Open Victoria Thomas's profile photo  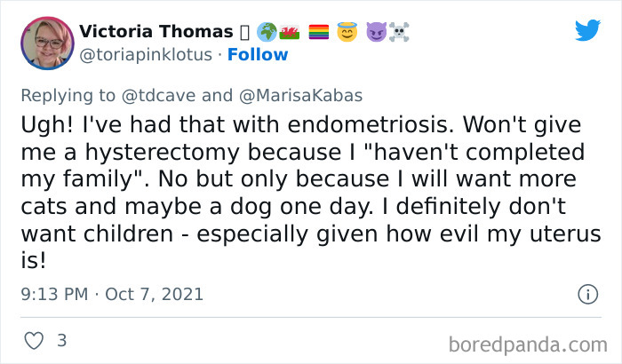[46, 44]
